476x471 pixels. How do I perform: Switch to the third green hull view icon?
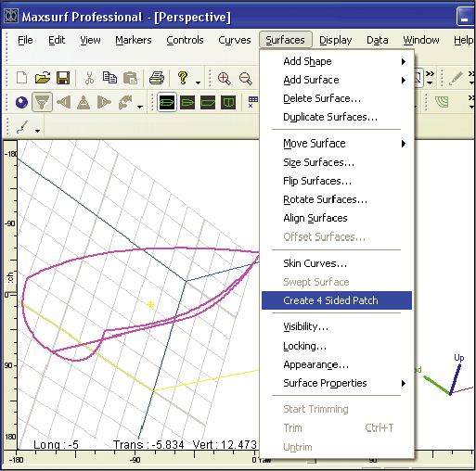pos(208,102)
